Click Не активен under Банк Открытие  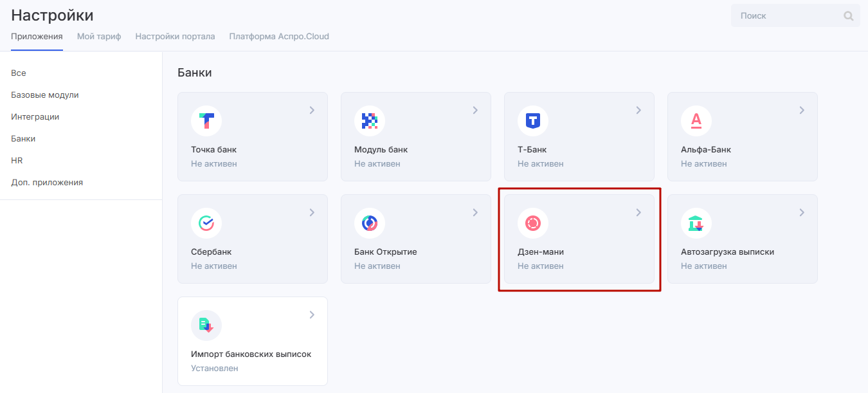[377, 266]
